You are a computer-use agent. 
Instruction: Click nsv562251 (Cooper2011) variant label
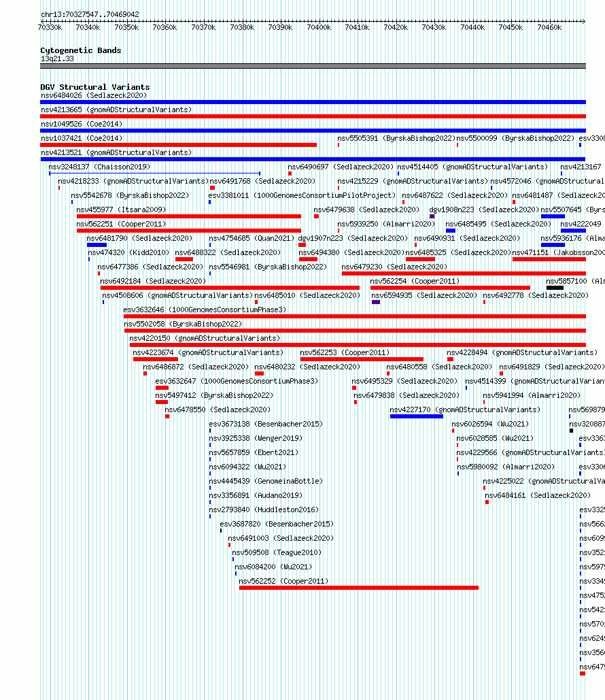coord(121,224)
